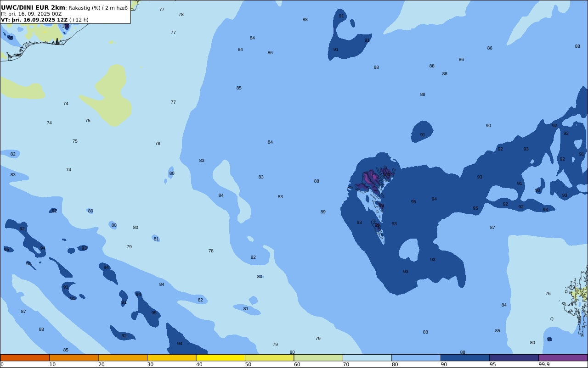Viewport: 588px width, 368px height.
Task: Pick the amber 20–30 legend segment
Action: [x=123, y=357]
